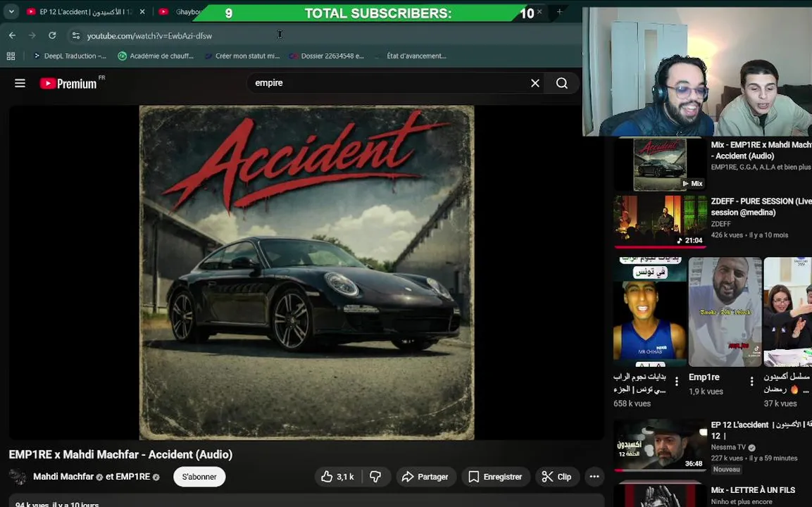812x507 pixels.
Task: Open a new browser tab
Action: pyautogui.click(x=559, y=11)
